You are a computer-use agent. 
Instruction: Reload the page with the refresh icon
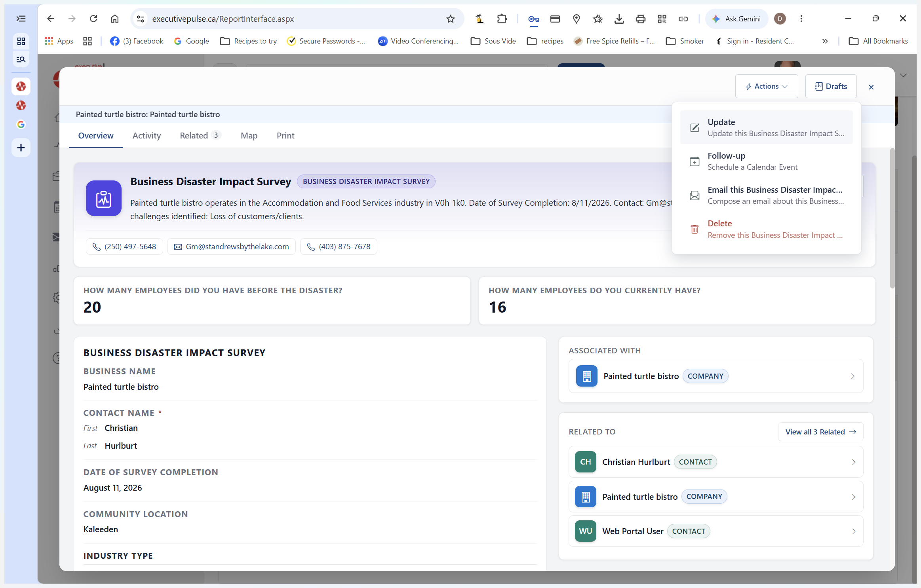click(93, 19)
